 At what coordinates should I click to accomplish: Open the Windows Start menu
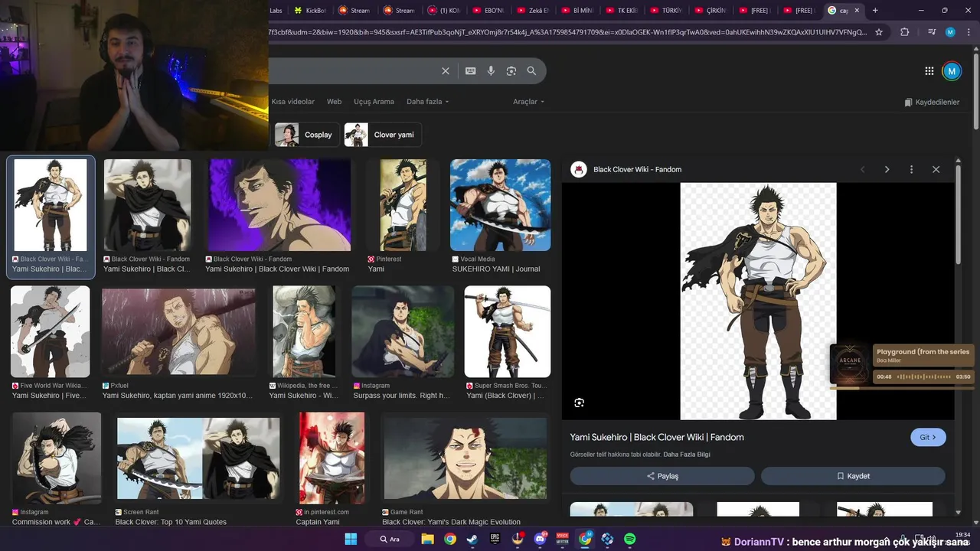pos(351,539)
